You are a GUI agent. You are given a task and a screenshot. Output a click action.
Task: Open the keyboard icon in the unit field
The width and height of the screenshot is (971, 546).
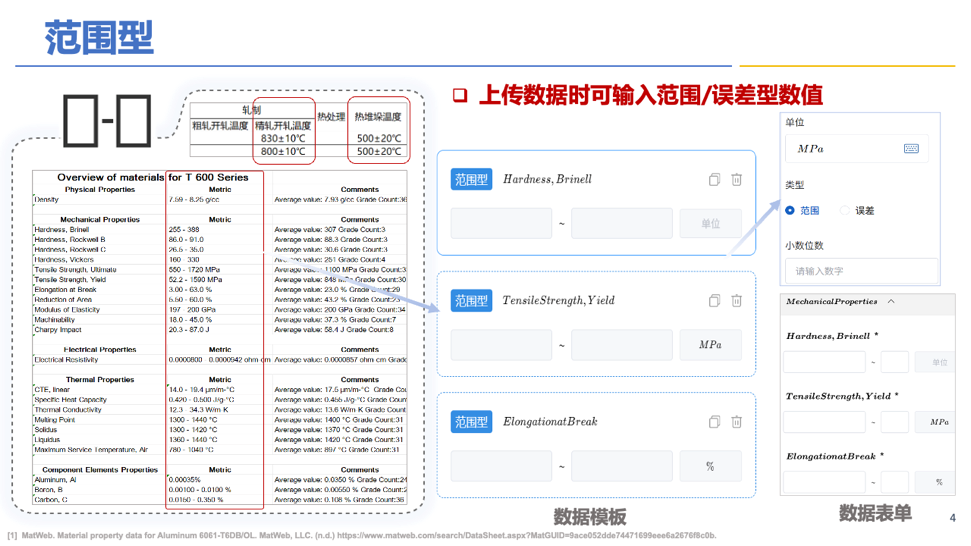(x=911, y=148)
